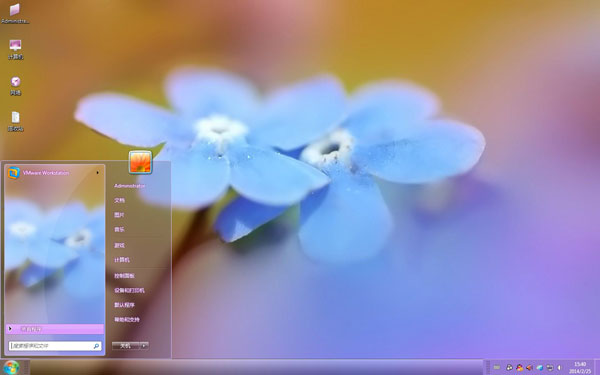The width and height of the screenshot is (600, 375).
Task: Open 音乐 in Start menu
Action: pyautogui.click(x=119, y=230)
